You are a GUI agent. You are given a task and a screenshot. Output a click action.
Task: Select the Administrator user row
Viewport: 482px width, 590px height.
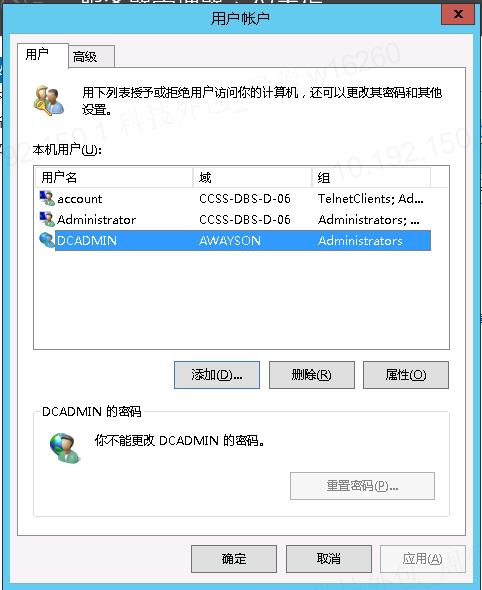235,219
